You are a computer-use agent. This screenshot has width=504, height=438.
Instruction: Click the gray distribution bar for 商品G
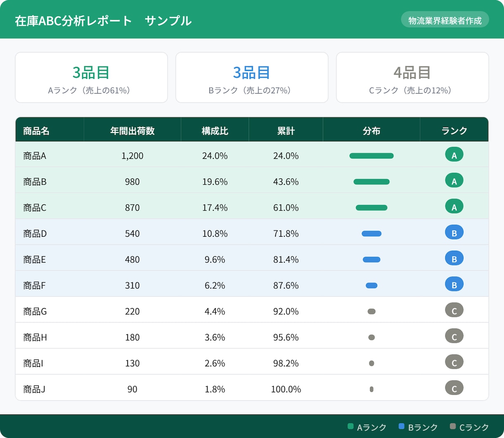(x=371, y=311)
